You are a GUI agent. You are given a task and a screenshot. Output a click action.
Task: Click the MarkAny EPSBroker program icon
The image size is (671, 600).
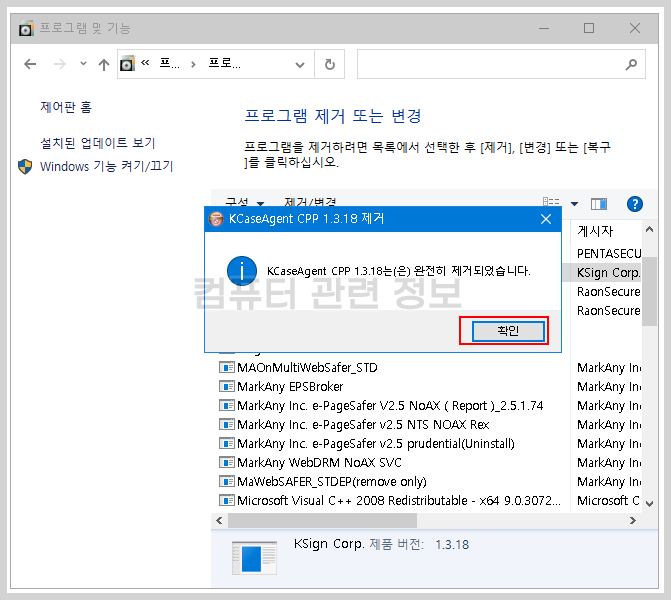[x=227, y=386]
